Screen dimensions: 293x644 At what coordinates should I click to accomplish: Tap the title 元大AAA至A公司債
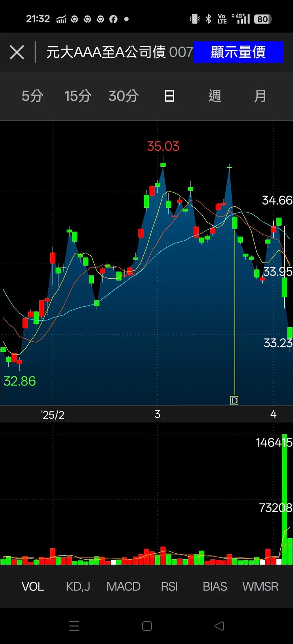pyautogui.click(x=106, y=52)
